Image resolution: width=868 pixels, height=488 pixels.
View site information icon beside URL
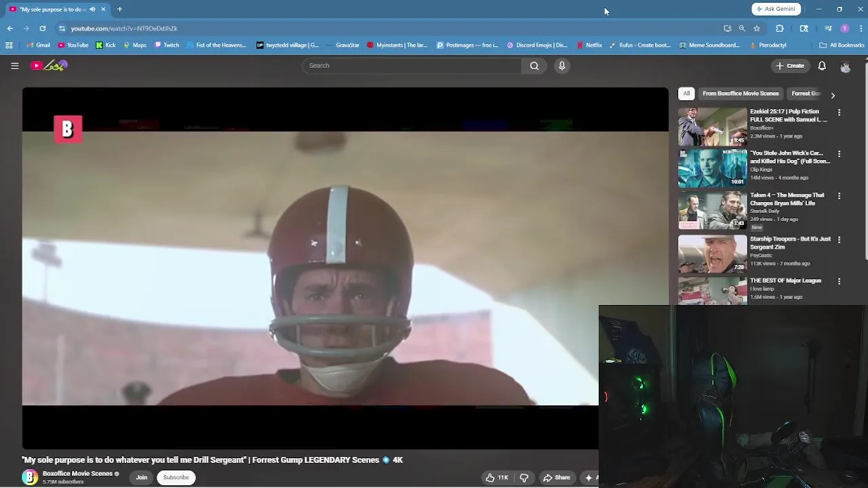tap(62, 28)
